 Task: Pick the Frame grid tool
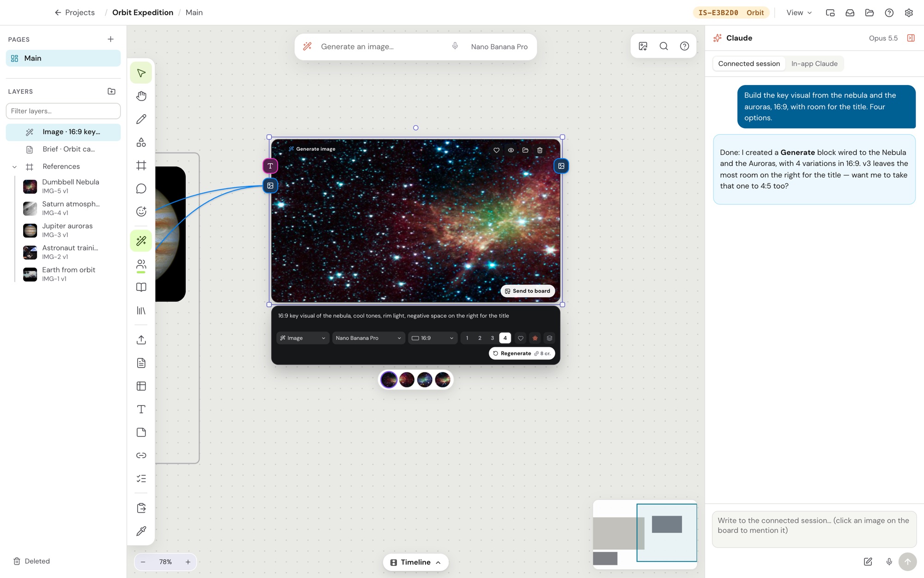click(x=141, y=166)
